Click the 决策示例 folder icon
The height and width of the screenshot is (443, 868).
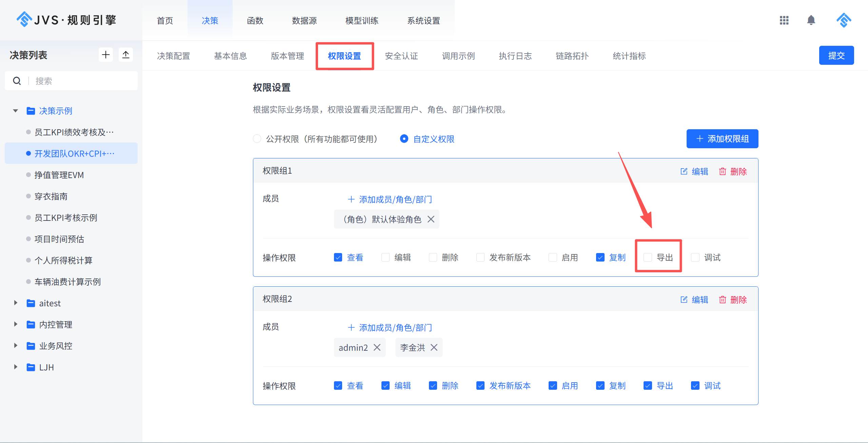[x=31, y=111]
